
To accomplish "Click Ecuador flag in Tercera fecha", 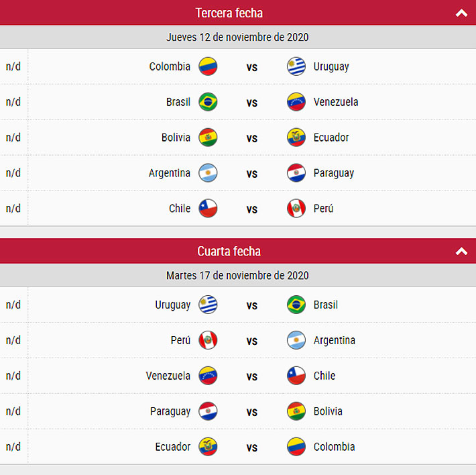I will tap(296, 138).
